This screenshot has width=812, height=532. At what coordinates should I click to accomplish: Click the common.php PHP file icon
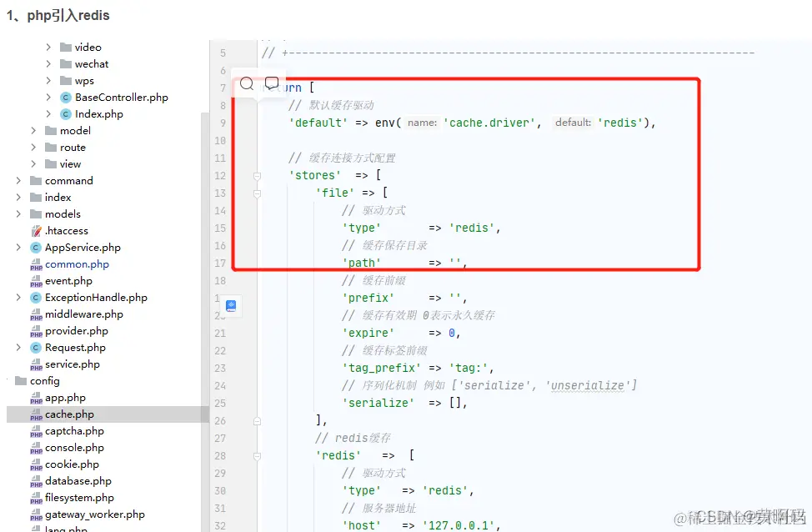pyautogui.click(x=36, y=264)
